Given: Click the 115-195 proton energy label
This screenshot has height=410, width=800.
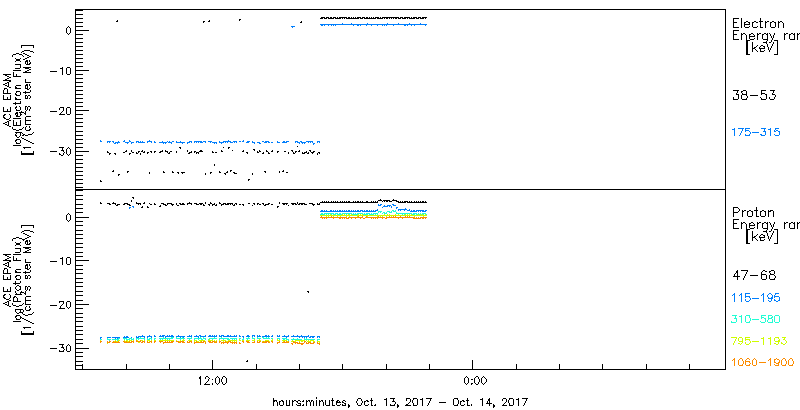Looking at the screenshot, I should [x=756, y=298].
